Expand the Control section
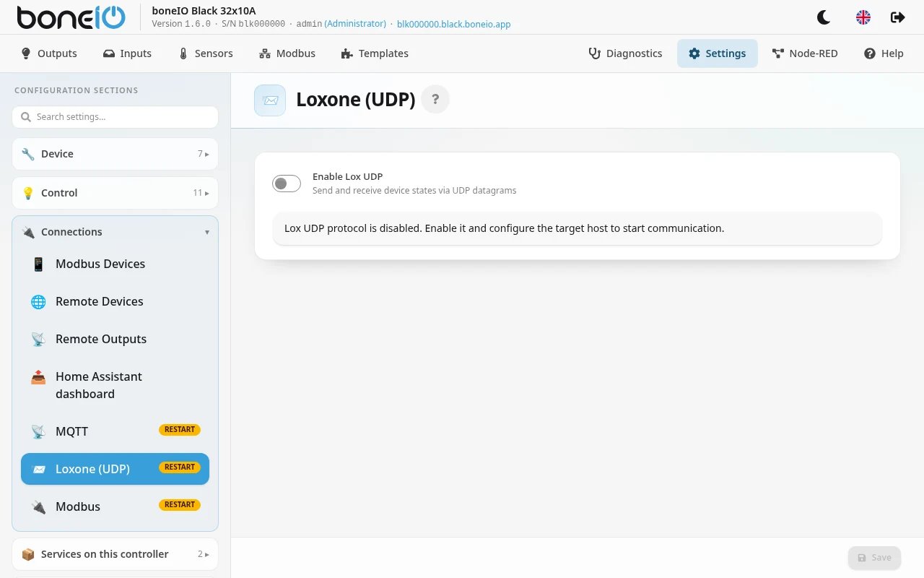Image resolution: width=924 pixels, height=578 pixels. tap(115, 193)
